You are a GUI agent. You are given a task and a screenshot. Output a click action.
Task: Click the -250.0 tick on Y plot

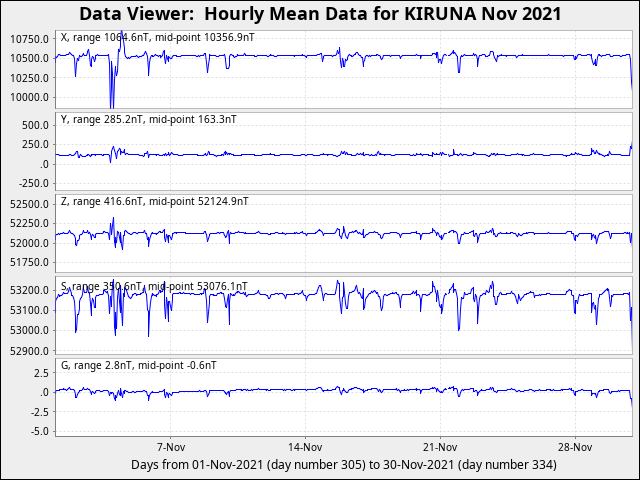pyautogui.click(x=32, y=183)
